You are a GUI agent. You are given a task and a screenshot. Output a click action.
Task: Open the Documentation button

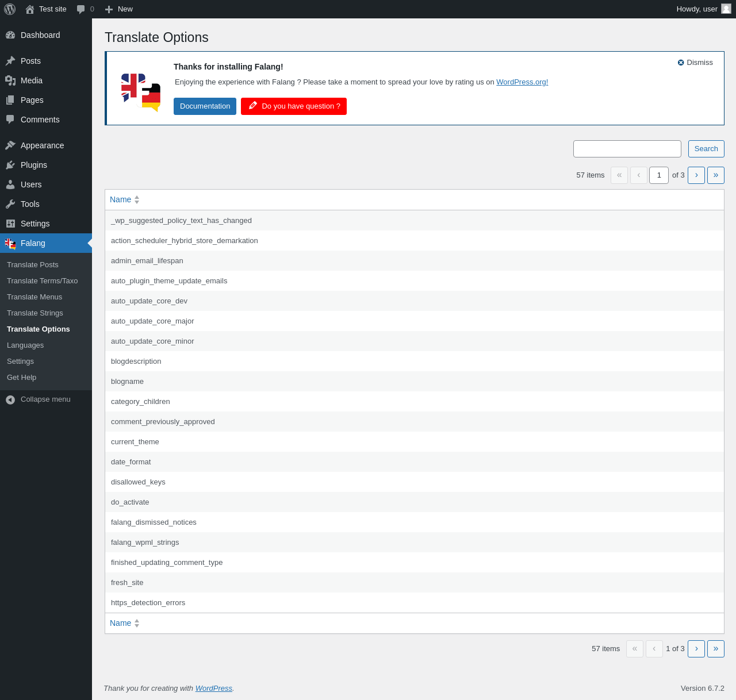click(205, 106)
